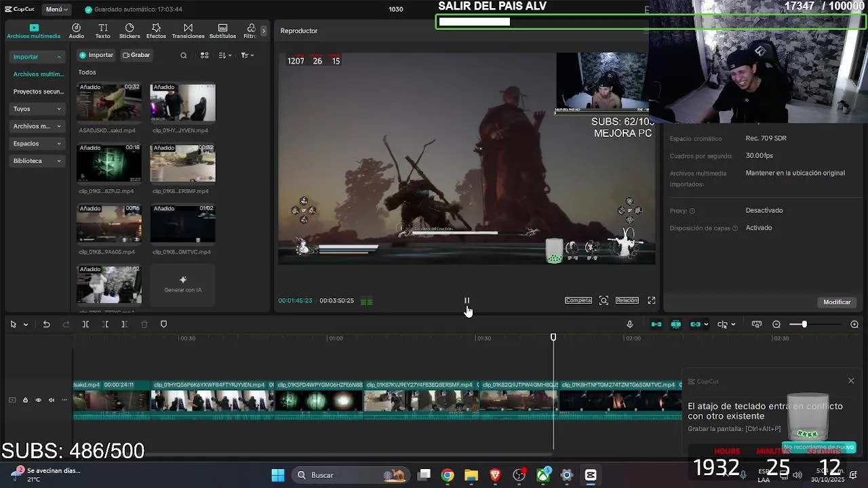Click the trim right of playhead tool
The height and width of the screenshot is (488, 868).
coord(124,325)
